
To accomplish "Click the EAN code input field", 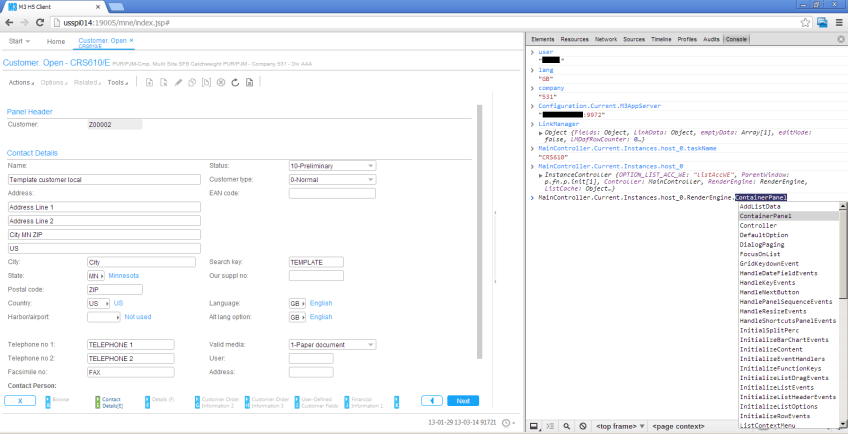I will tap(332, 194).
